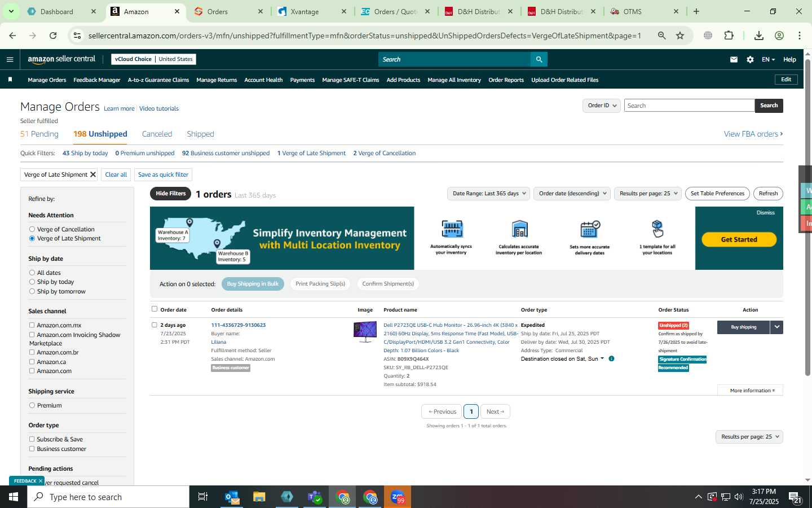Check the Subscribe & Save order type
The image size is (812, 508).
32,439
